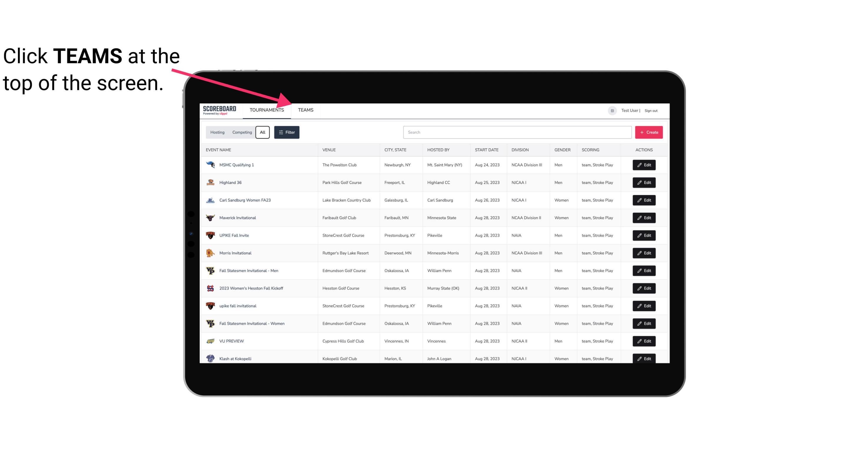Viewport: 868px width, 467px height.
Task: Expand the Filter dropdown options
Action: [287, 132]
